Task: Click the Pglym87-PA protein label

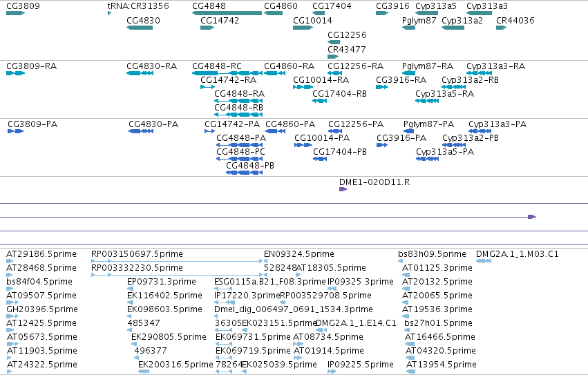Action: [428, 124]
